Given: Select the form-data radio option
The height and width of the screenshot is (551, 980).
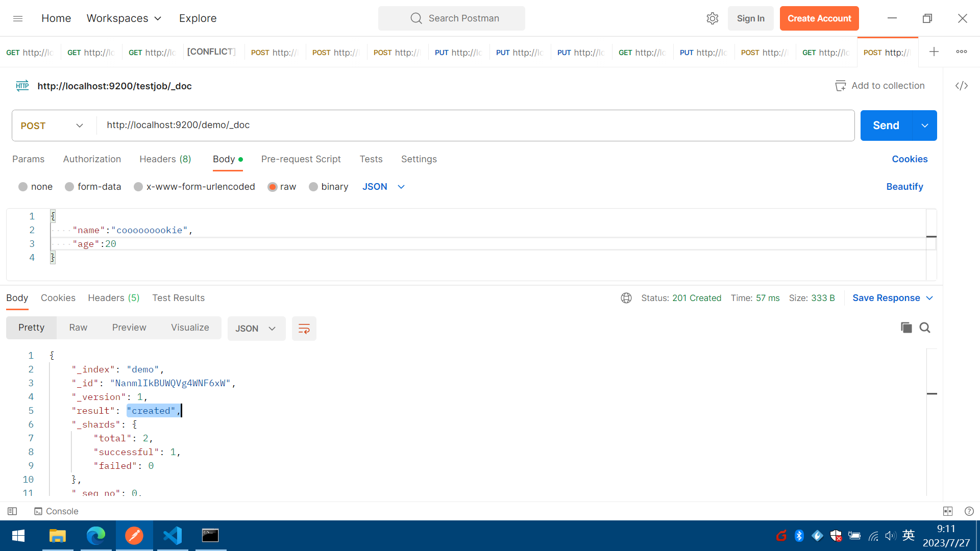Looking at the screenshot, I should pos(69,187).
